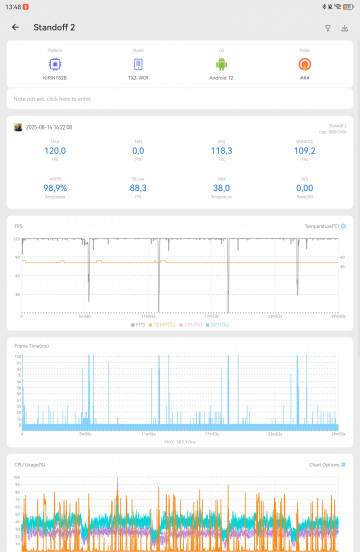Tap the battery indicator in status bar

[348, 7]
